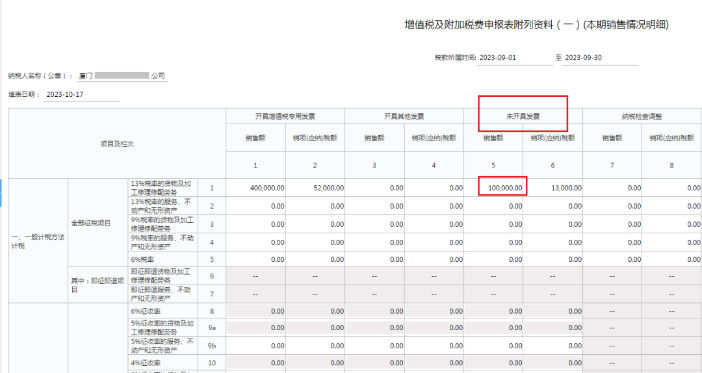Click the 全部征税项目 row group label
Viewport: 702px width, 373px height.
[x=91, y=223]
